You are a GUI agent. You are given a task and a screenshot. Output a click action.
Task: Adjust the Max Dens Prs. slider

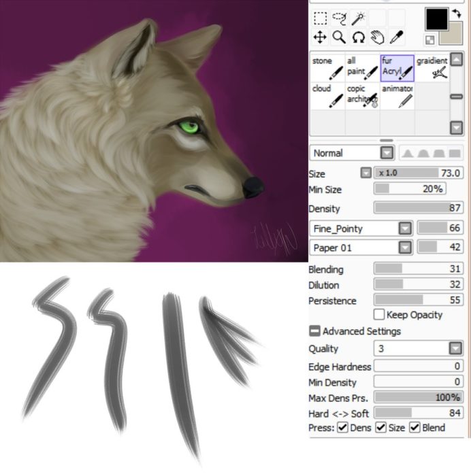click(x=419, y=397)
